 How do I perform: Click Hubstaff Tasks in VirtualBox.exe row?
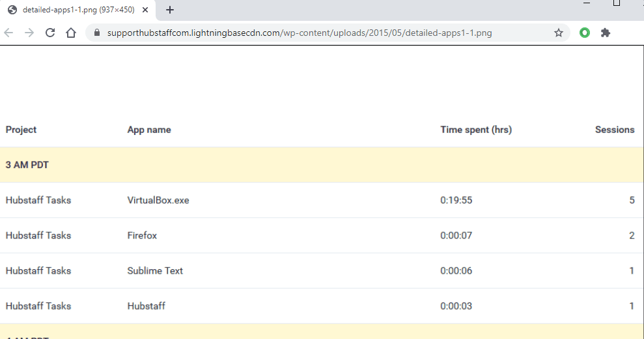pos(38,200)
